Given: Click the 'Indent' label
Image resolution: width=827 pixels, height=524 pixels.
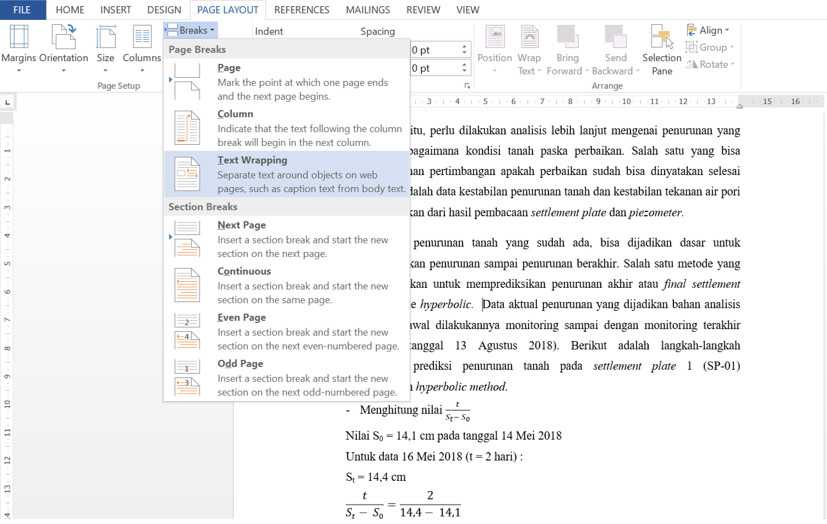Looking at the screenshot, I should click(269, 32).
